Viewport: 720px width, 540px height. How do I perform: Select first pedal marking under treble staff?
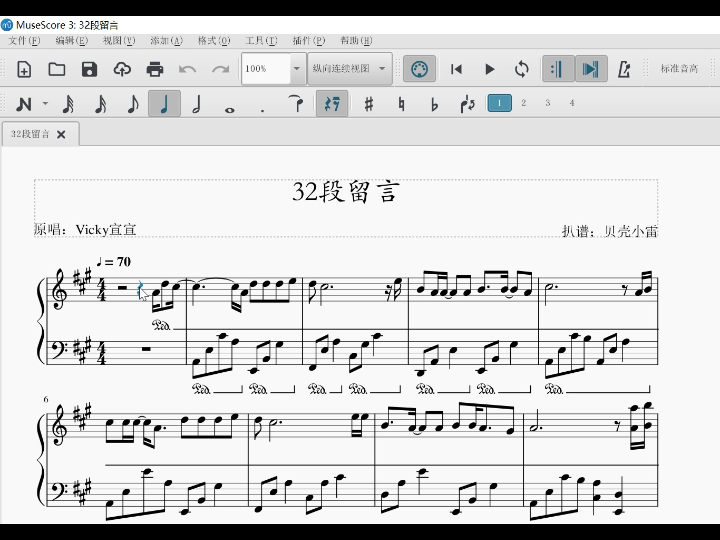161,326
